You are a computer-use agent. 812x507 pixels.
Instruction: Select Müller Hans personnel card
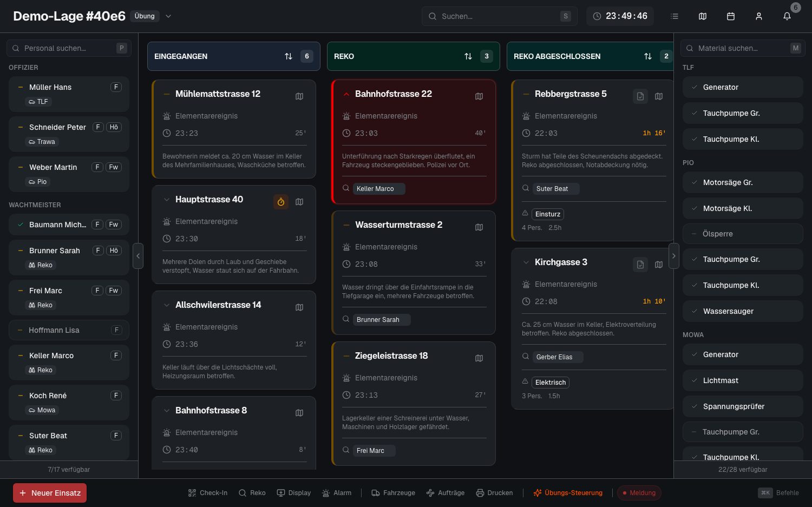click(69, 94)
